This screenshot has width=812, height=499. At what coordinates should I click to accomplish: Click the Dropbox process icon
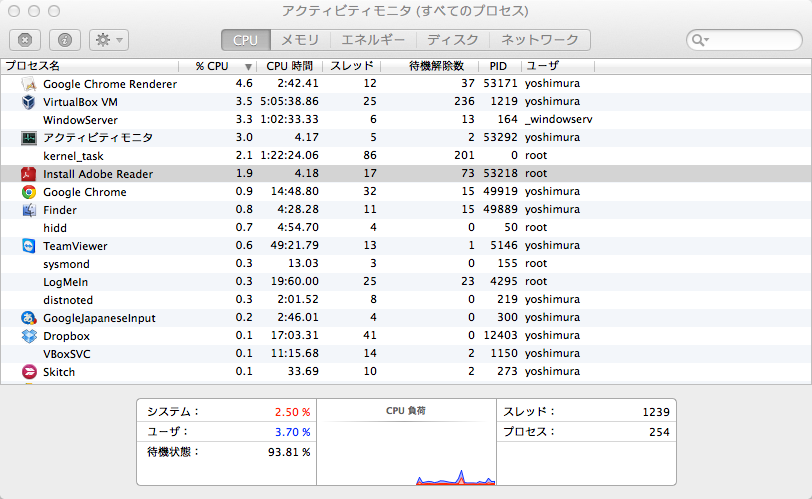pyautogui.click(x=29, y=336)
